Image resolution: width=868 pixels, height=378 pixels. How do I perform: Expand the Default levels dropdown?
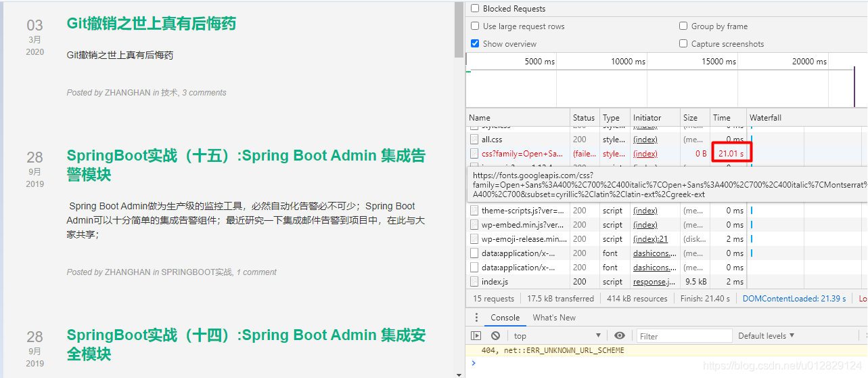(x=766, y=336)
